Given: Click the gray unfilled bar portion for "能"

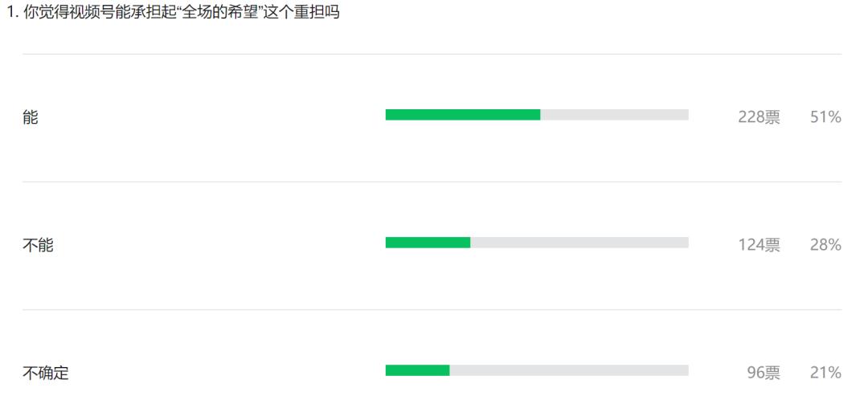Looking at the screenshot, I should coord(614,115).
